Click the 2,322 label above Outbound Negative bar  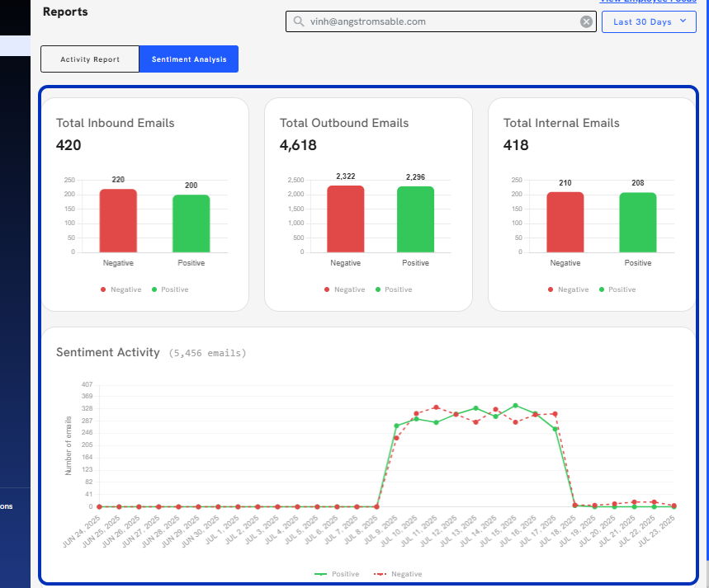coord(346,176)
